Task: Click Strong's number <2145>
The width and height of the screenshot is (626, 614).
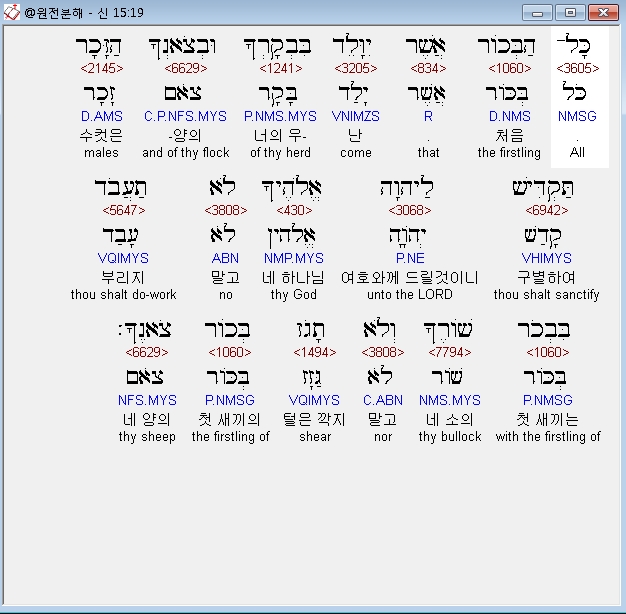Action: click(102, 68)
